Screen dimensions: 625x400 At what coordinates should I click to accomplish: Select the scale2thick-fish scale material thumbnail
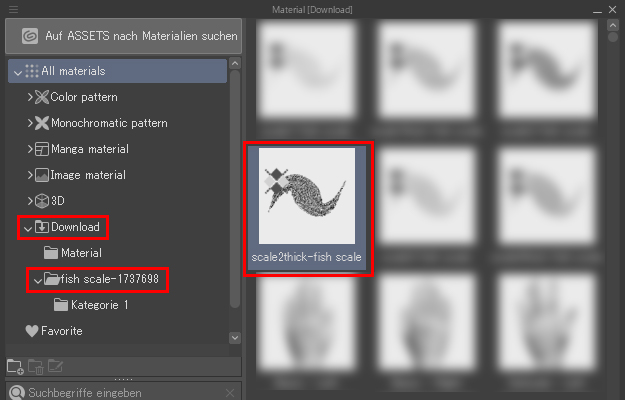[307, 196]
